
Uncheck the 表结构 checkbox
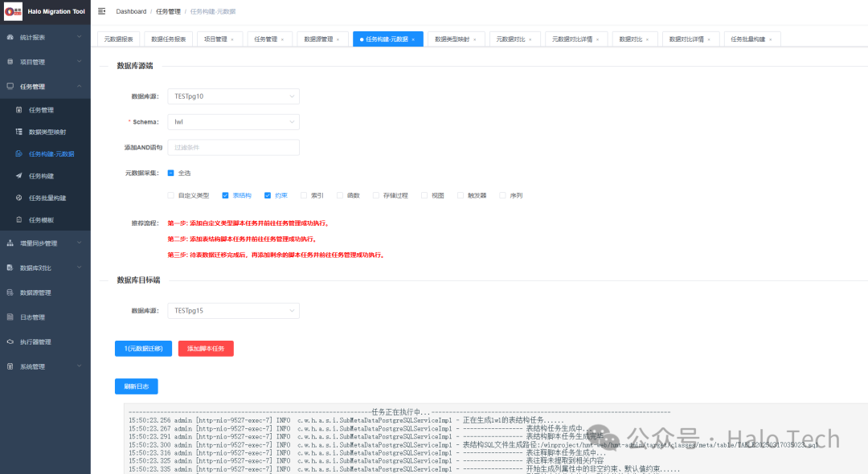click(x=225, y=195)
